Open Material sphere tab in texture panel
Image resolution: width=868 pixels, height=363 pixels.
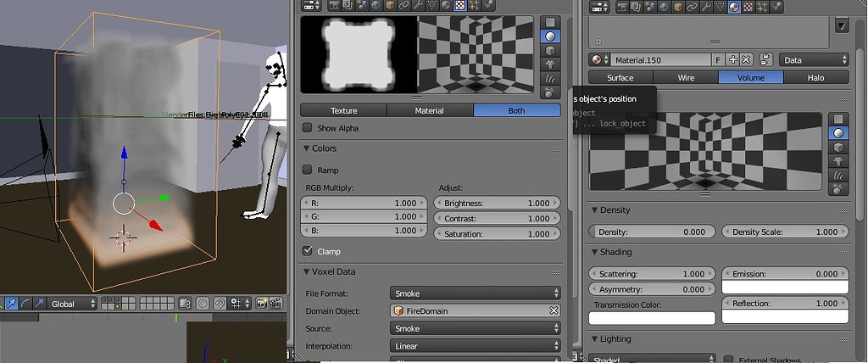pyautogui.click(x=446, y=6)
